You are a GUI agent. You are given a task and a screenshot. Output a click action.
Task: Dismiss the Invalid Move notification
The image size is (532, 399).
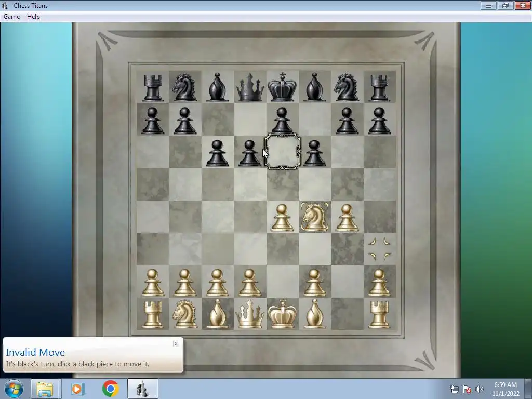click(176, 344)
